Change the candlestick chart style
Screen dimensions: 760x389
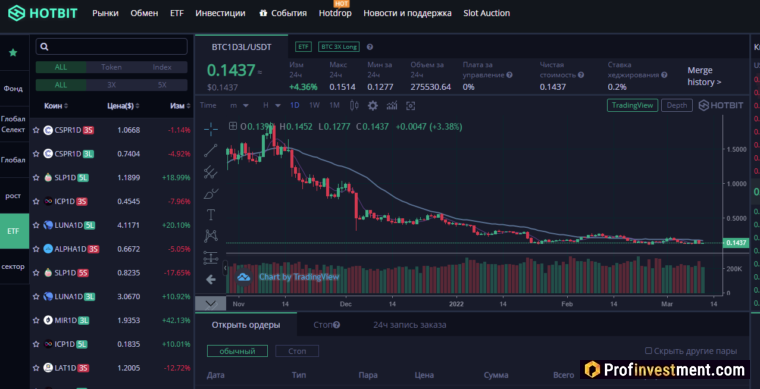(354, 106)
